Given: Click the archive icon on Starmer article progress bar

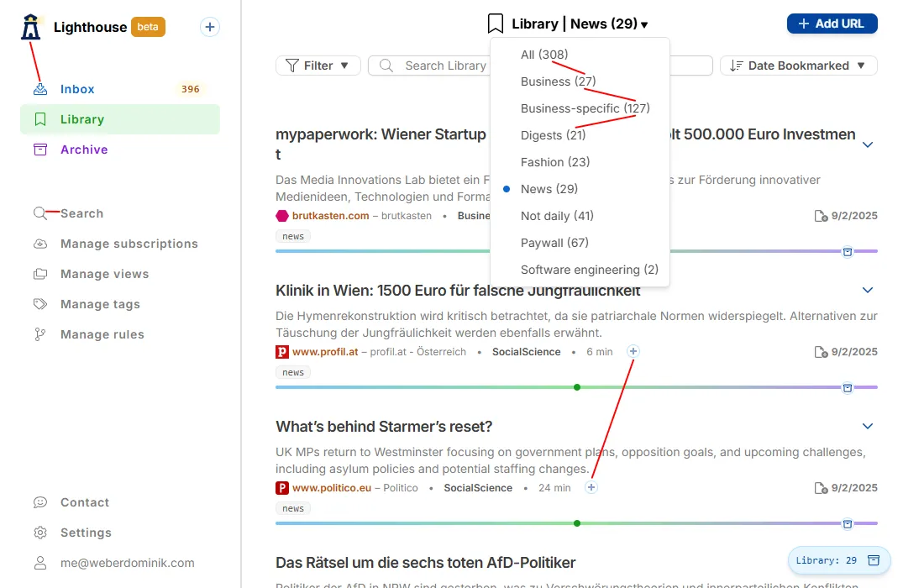Looking at the screenshot, I should pos(848,524).
